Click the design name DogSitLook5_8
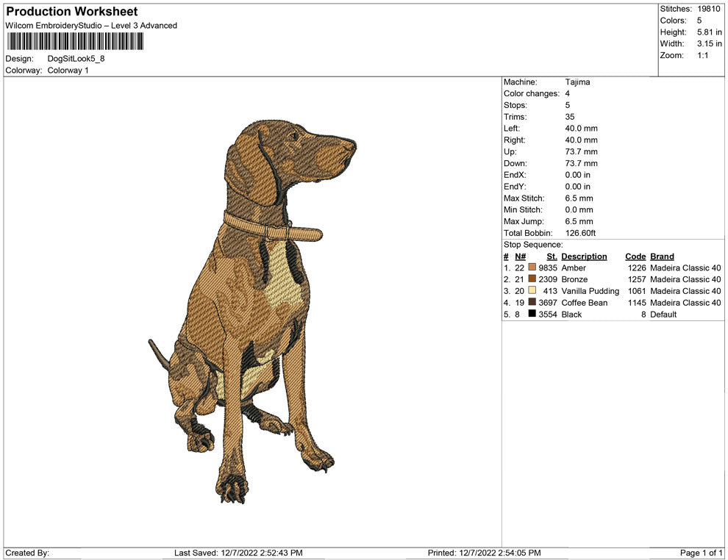This screenshot has width=728, height=560. (x=76, y=59)
